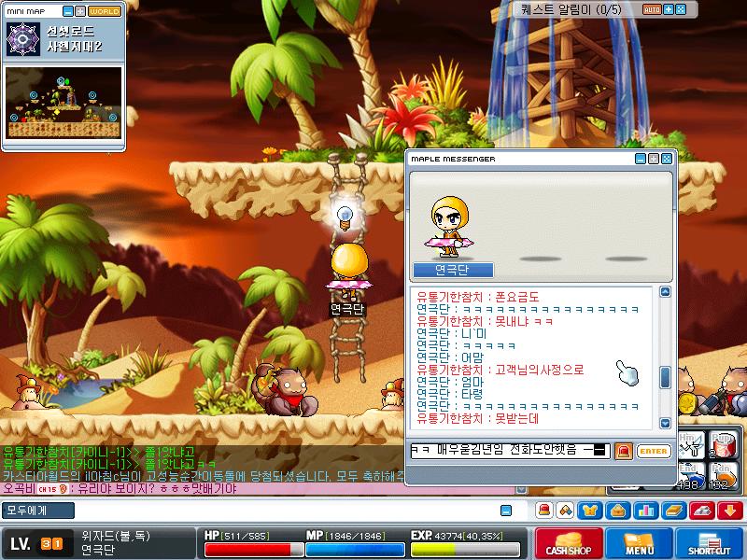Click scroll-up arrow in messenger chat
The image size is (747, 560).
(x=665, y=292)
